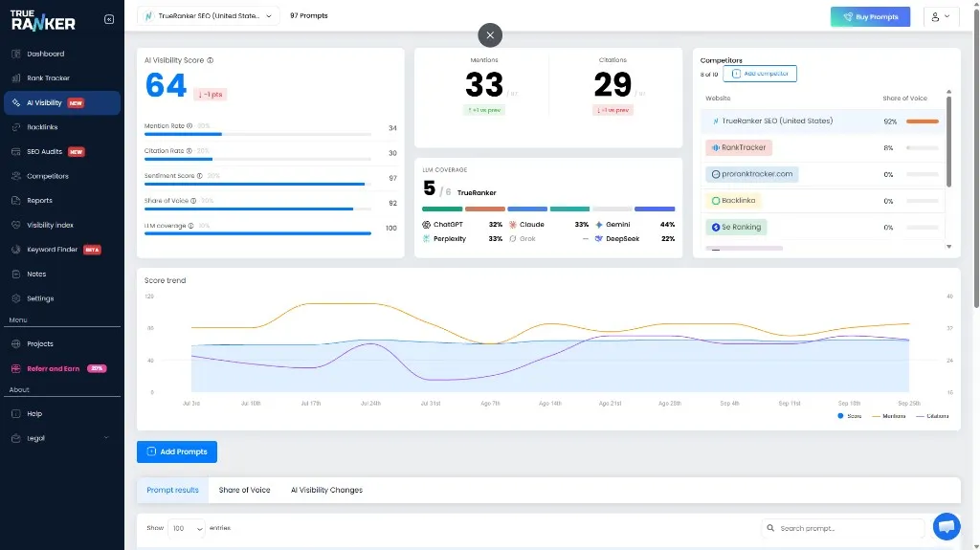Click the Settings gear icon
Viewport: 980px width, 550px height.
16,298
